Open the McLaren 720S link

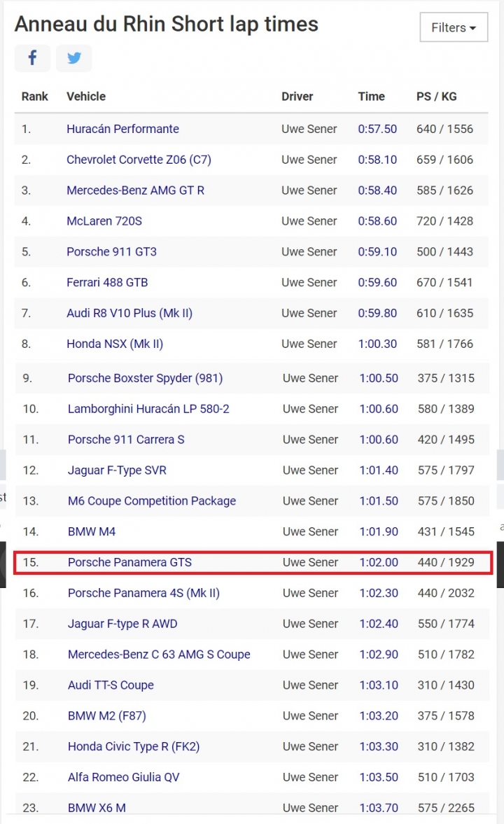click(x=104, y=221)
